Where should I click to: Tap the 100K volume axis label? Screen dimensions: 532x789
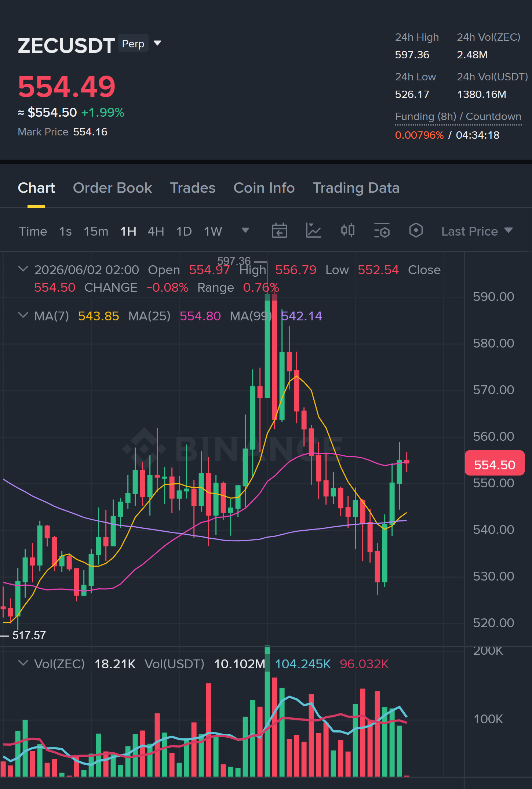coord(488,719)
